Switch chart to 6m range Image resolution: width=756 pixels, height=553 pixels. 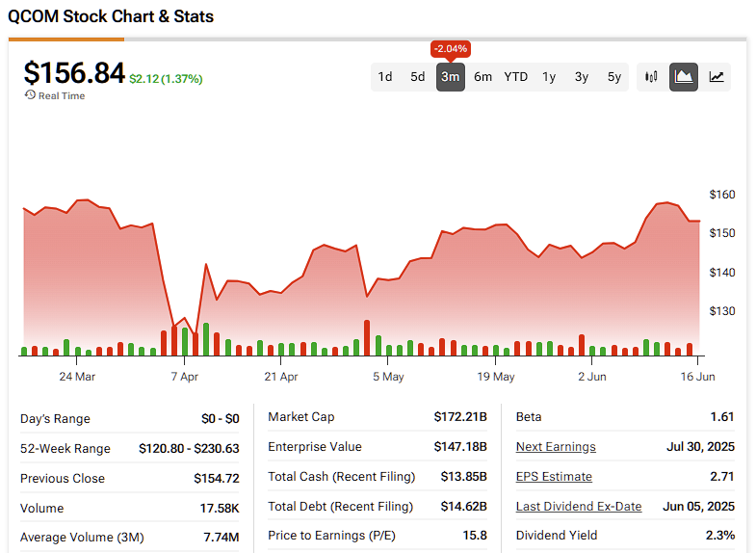point(483,77)
